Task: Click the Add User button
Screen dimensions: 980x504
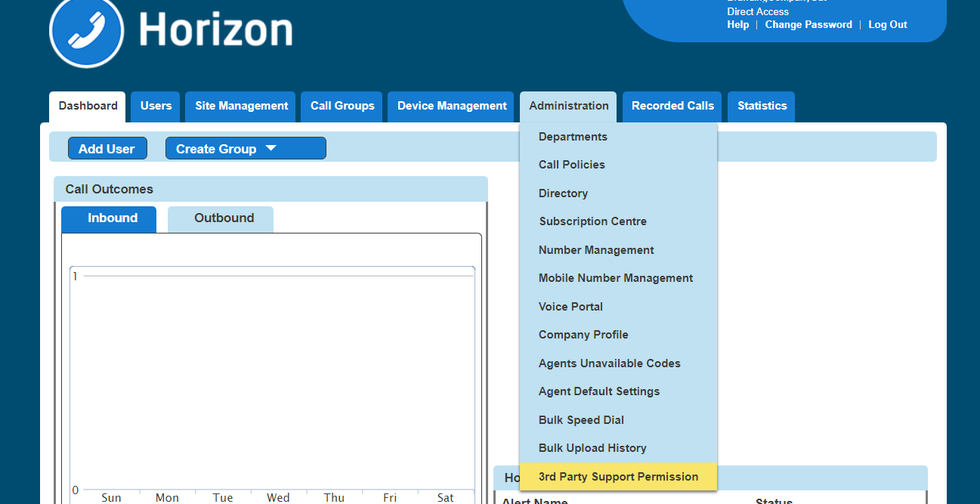Action: click(x=107, y=149)
